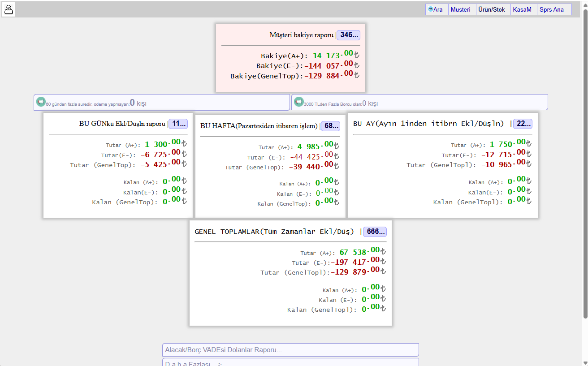Open the Musteri menu item
This screenshot has width=588, height=366.
[x=462, y=9]
